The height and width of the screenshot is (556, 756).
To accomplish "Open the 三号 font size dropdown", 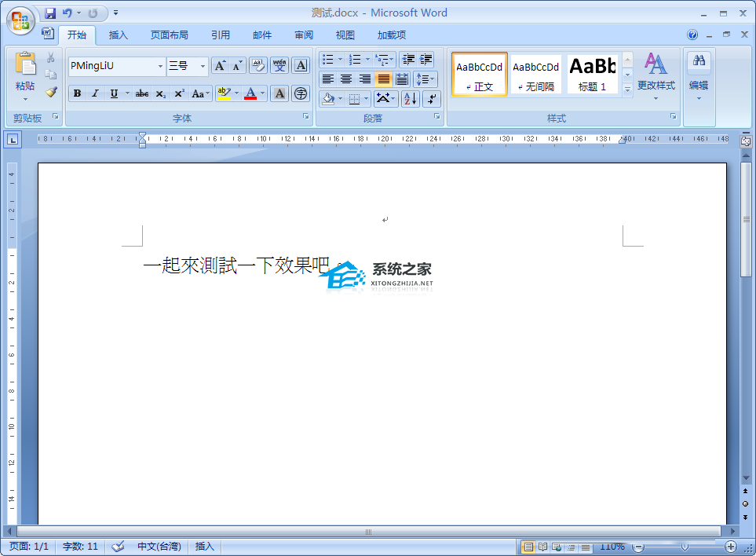I will 203,66.
